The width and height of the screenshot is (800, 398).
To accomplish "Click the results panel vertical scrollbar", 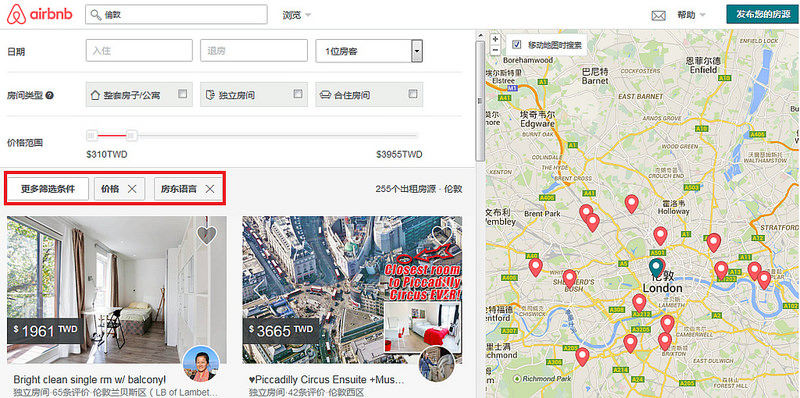I will [480, 101].
